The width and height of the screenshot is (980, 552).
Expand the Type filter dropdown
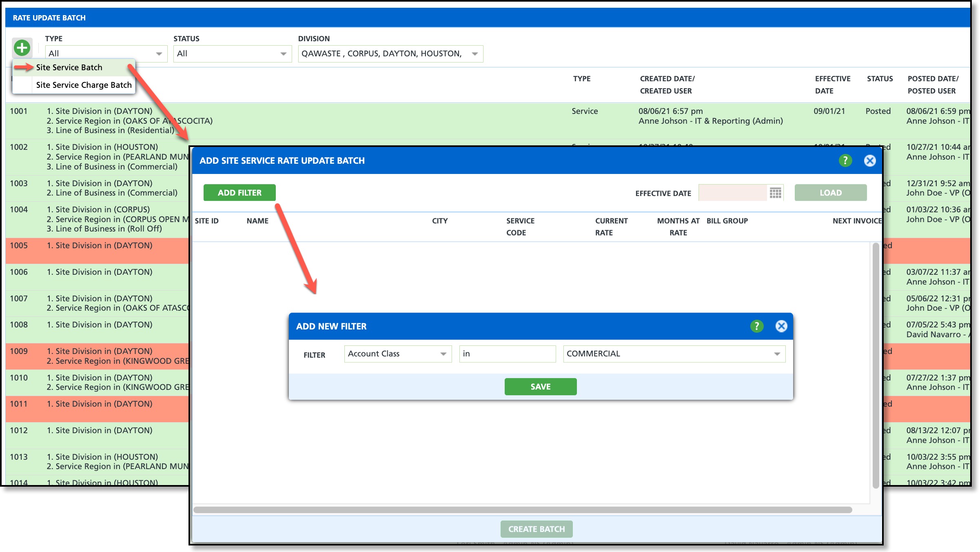click(x=159, y=54)
